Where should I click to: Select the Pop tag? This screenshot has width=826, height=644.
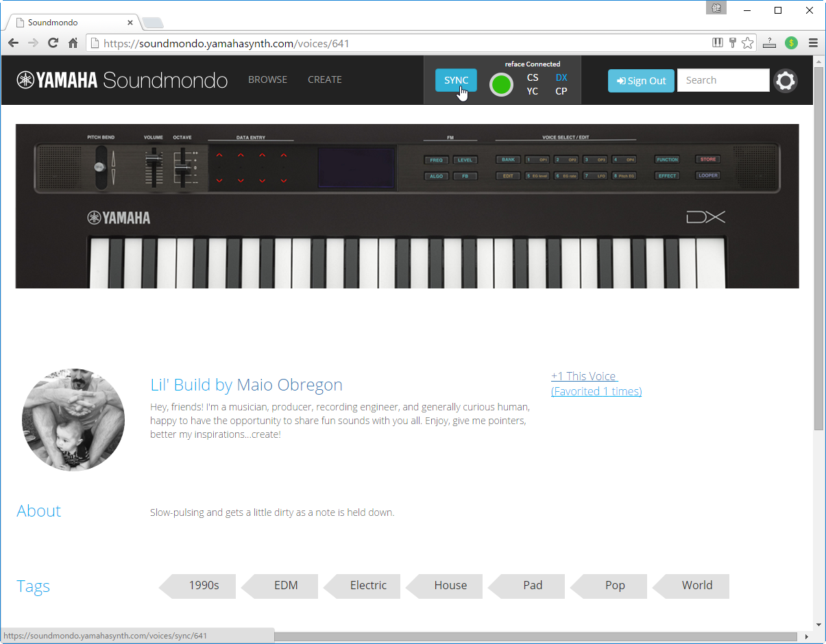[x=610, y=586]
